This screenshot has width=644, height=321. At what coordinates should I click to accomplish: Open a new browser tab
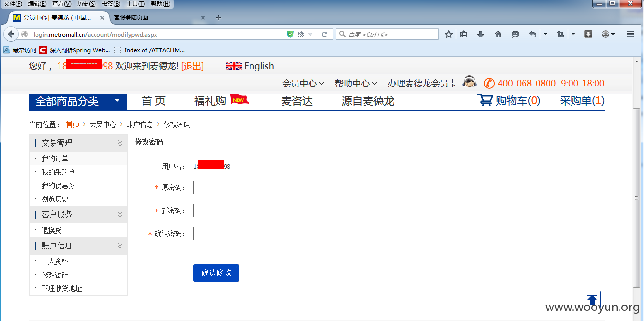coord(219,18)
